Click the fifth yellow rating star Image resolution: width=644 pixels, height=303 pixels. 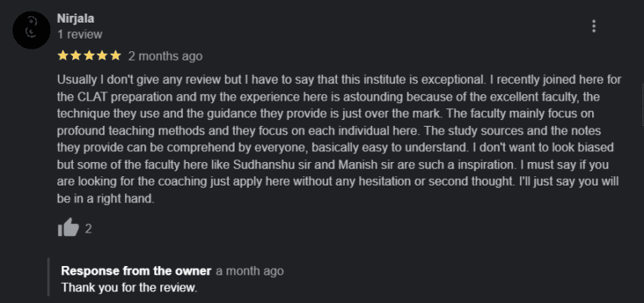[x=116, y=55]
